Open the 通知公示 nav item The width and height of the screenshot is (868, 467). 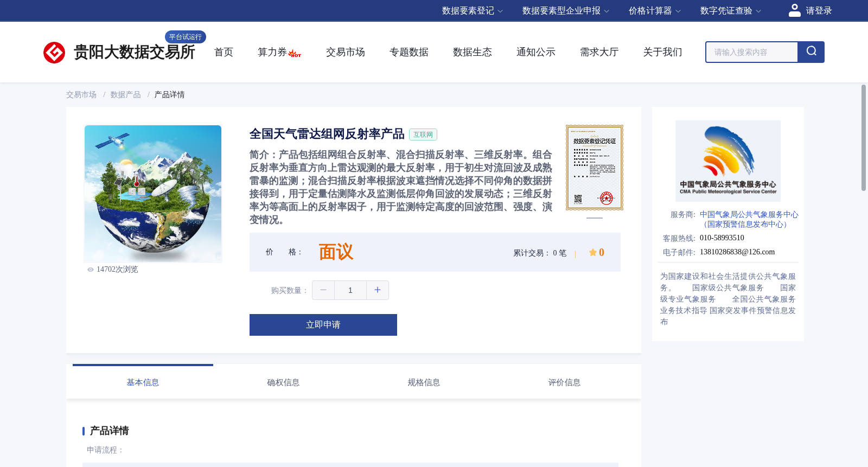pyautogui.click(x=536, y=52)
